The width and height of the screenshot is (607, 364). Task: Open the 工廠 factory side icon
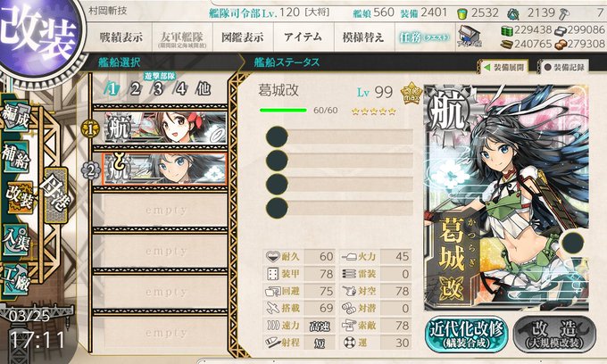16,279
